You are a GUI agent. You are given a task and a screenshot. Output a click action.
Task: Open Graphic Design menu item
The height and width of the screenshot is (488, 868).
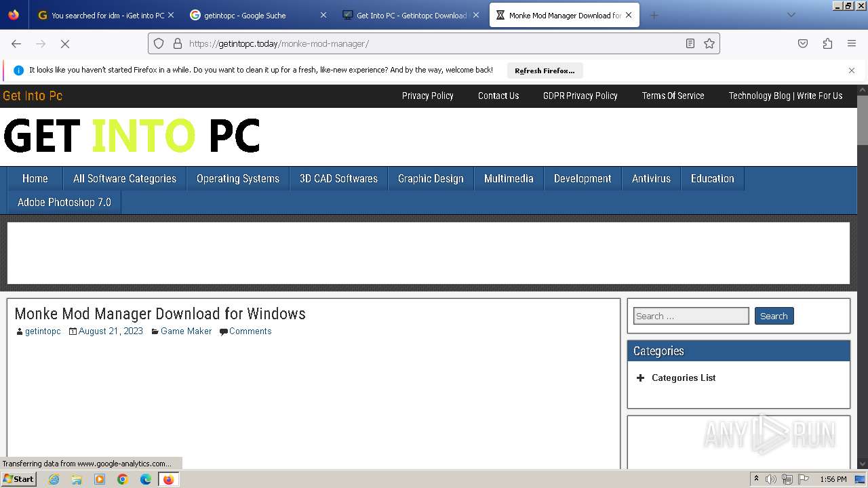point(431,178)
